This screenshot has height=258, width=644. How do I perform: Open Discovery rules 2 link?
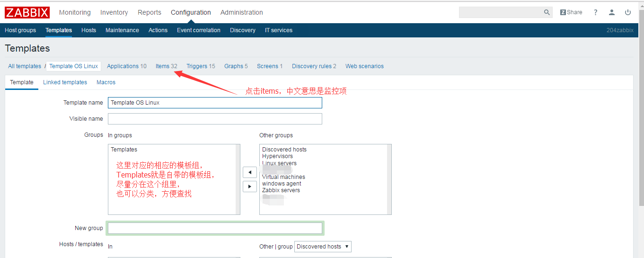click(x=314, y=66)
